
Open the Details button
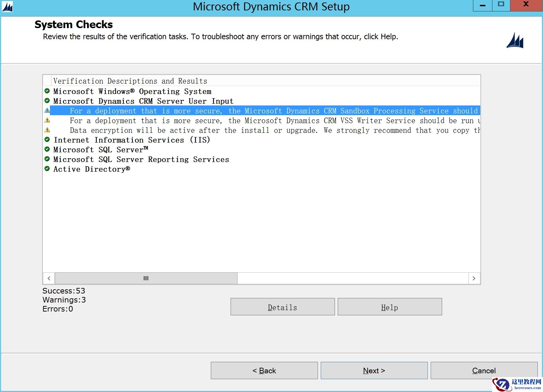(283, 307)
